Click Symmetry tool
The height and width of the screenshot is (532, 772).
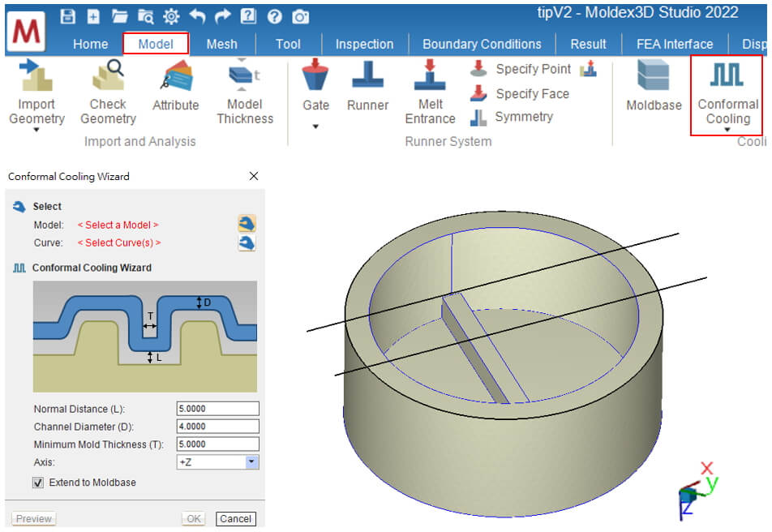click(512, 117)
